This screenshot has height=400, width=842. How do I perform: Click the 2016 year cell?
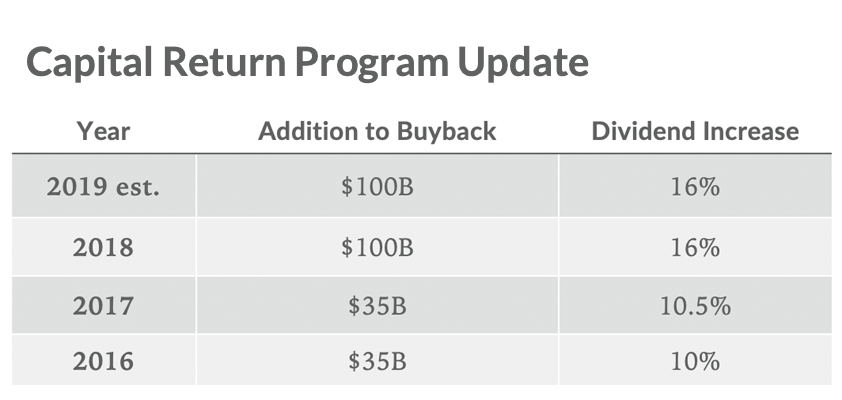[103, 361]
